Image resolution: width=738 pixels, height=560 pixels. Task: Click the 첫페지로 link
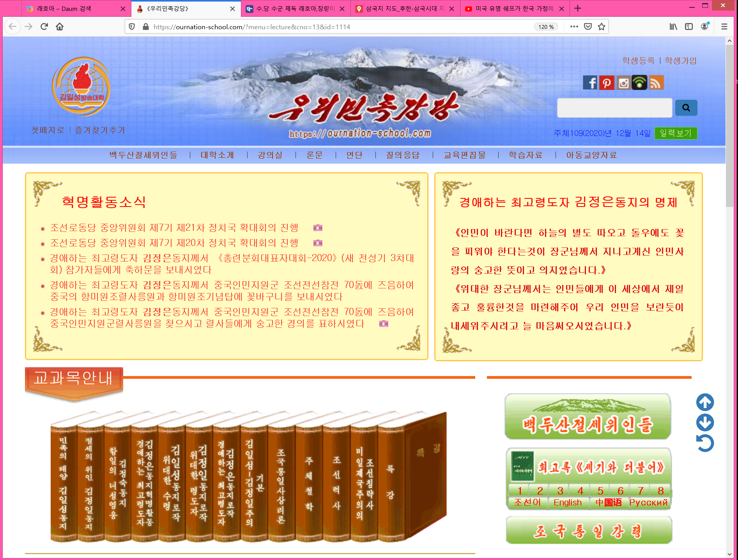click(x=48, y=130)
